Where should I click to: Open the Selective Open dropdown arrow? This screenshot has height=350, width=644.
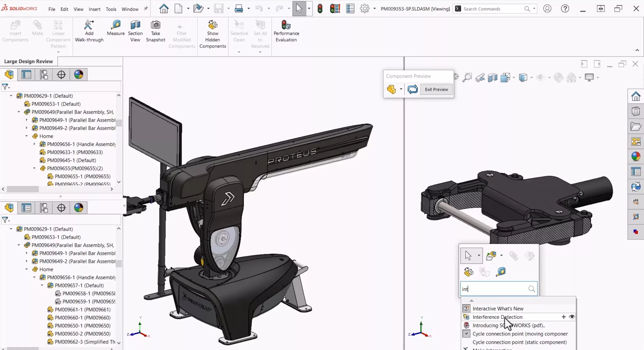tap(239, 52)
